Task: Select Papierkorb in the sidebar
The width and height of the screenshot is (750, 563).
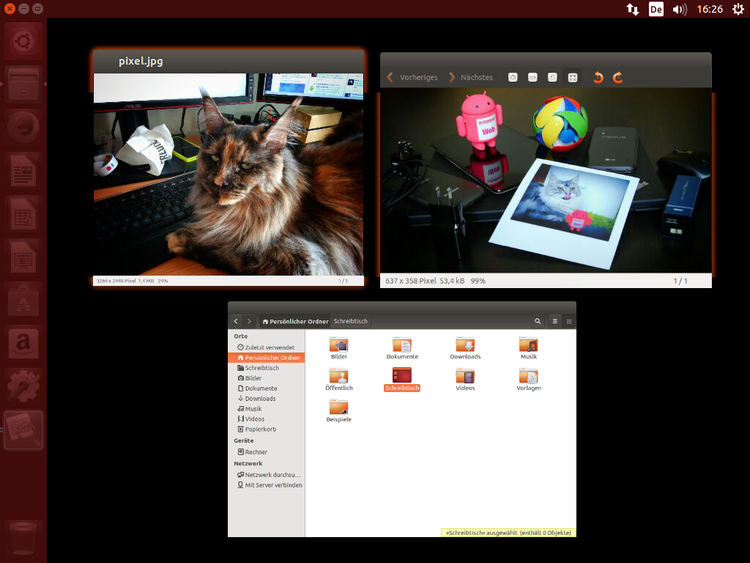Action: [260, 429]
